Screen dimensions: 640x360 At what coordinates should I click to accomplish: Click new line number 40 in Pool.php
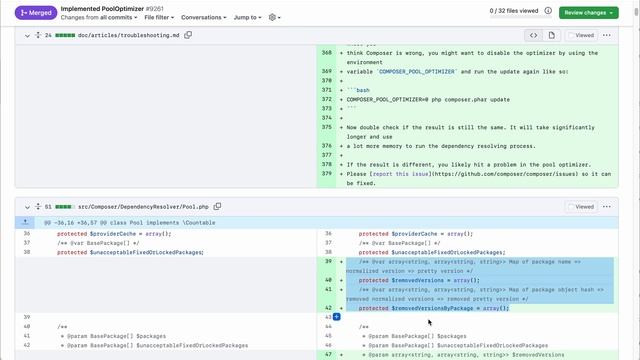pos(328,280)
